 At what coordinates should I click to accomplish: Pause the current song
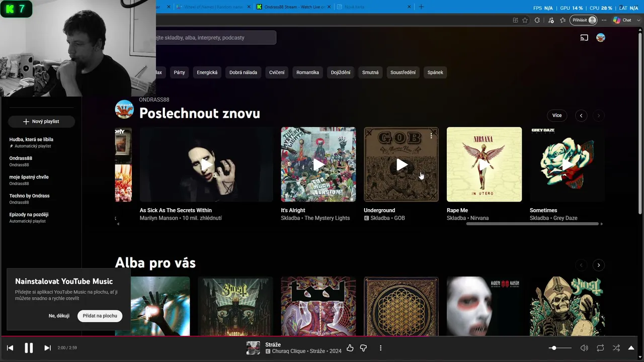(x=29, y=348)
